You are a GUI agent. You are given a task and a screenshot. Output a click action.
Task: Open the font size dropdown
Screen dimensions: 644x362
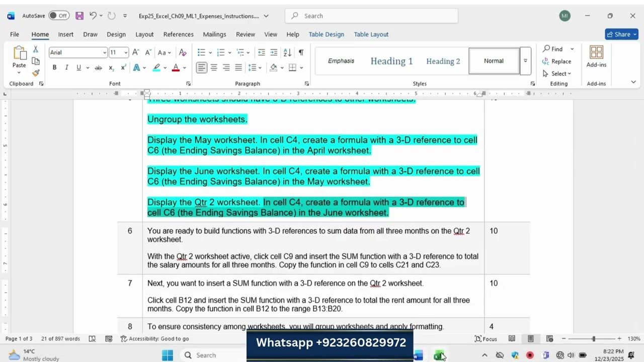pyautogui.click(x=126, y=52)
